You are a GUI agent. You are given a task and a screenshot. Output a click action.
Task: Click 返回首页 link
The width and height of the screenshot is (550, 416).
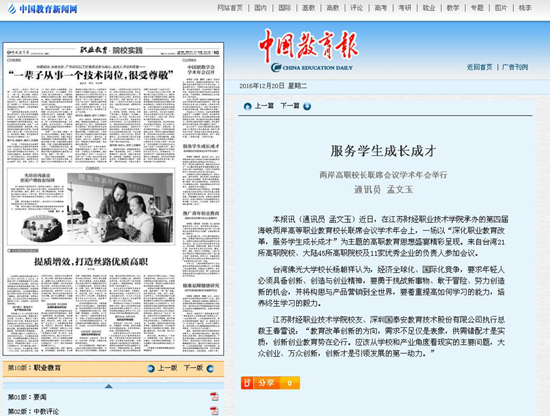click(x=479, y=67)
